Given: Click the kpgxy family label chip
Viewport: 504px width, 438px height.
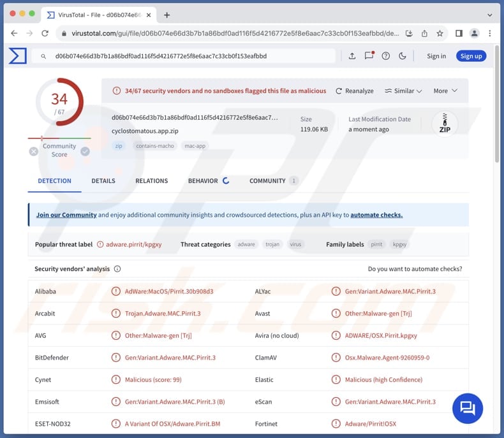Looking at the screenshot, I should (399, 244).
